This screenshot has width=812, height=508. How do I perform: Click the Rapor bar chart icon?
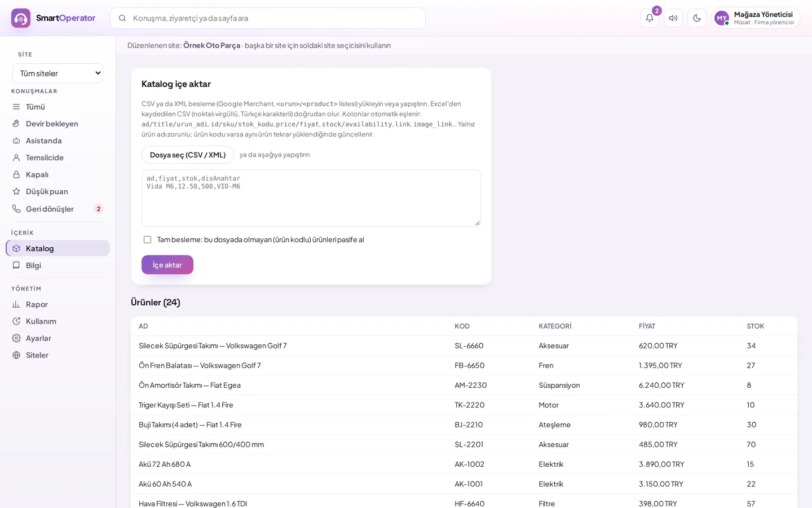click(16, 304)
